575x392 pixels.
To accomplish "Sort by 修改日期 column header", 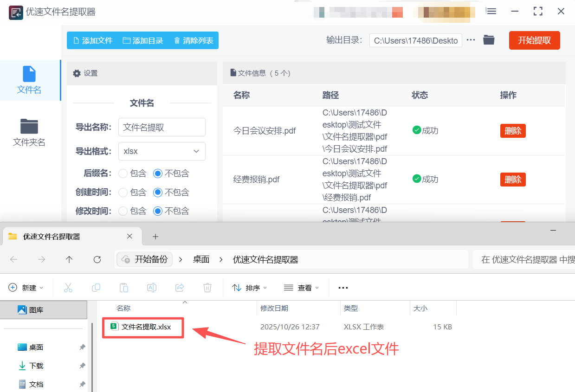I will click(274, 308).
